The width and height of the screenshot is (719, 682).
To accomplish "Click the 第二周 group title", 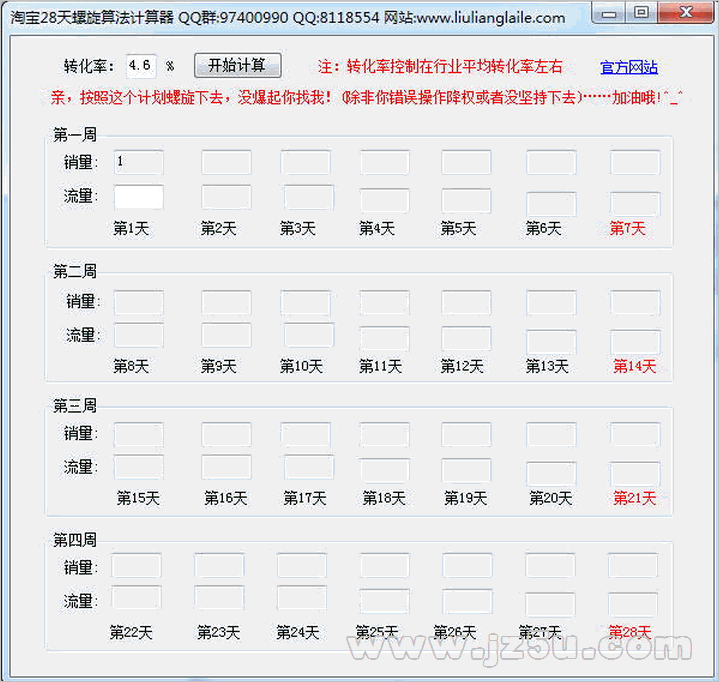I will coord(75,272).
